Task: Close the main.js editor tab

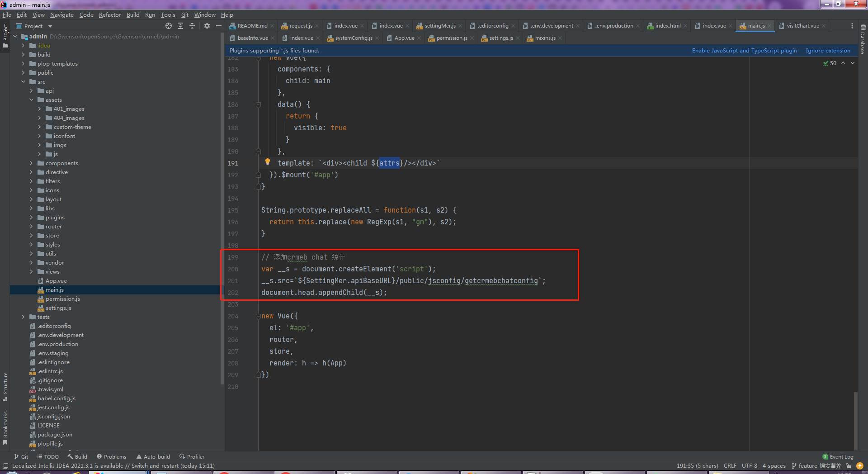Action: pyautogui.click(x=769, y=26)
